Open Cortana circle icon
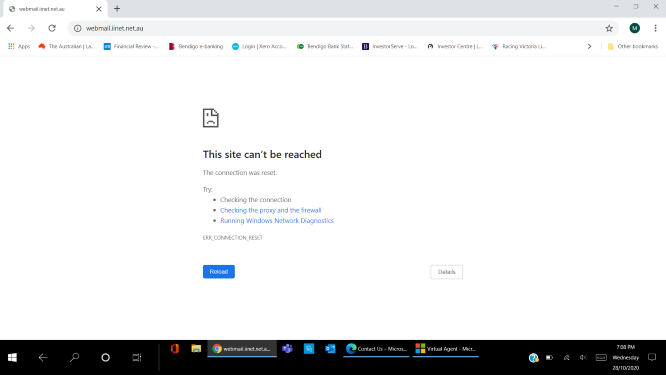Viewport: 666px width, 375px height. point(105,358)
